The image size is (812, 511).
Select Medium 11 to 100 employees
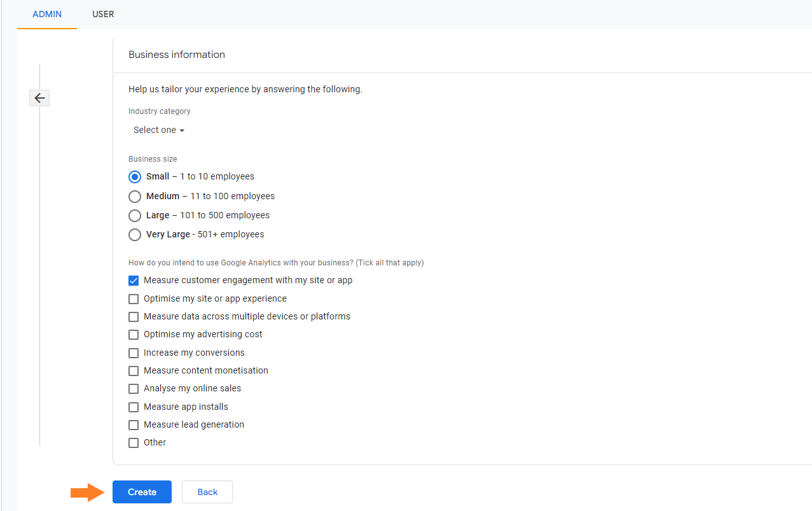(135, 197)
